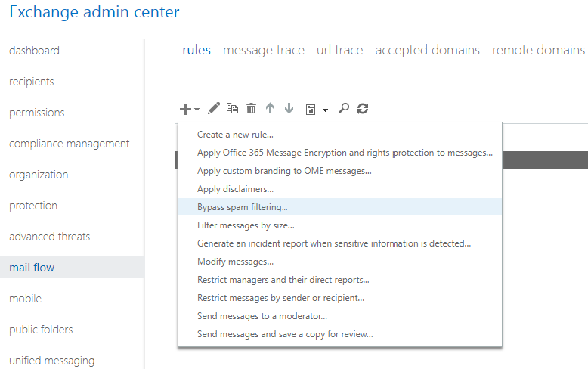Open the dropdown arrow beside the report icon
Screen dimensions: 588x369
(x=325, y=110)
